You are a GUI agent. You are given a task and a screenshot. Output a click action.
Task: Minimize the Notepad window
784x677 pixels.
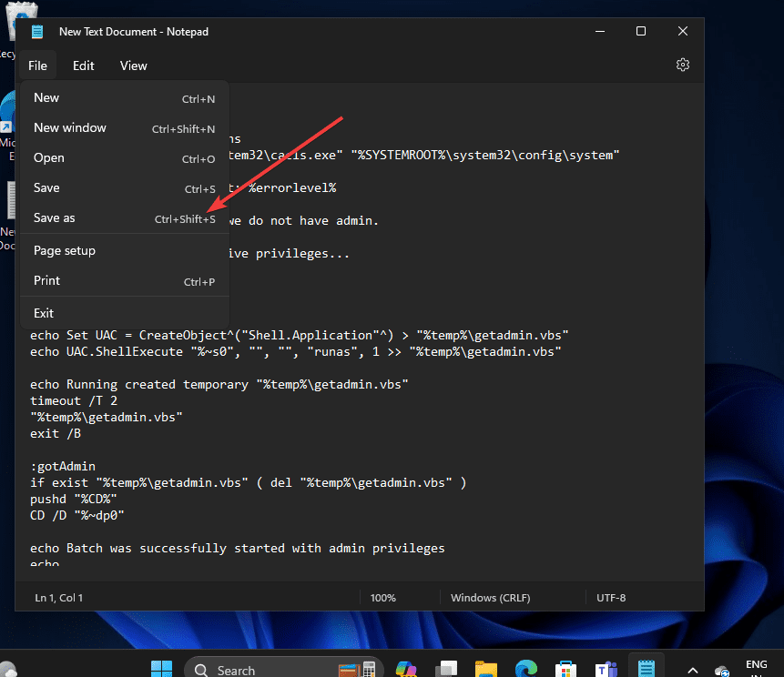coord(600,31)
